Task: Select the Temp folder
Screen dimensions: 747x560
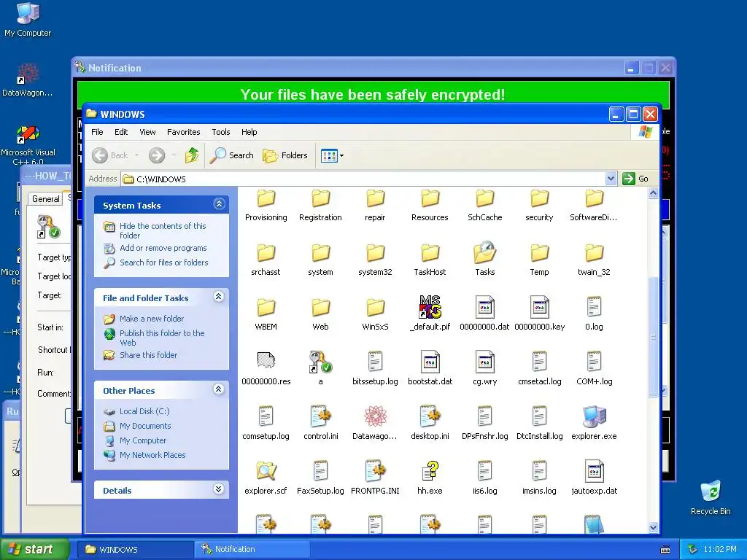Action: (539, 260)
